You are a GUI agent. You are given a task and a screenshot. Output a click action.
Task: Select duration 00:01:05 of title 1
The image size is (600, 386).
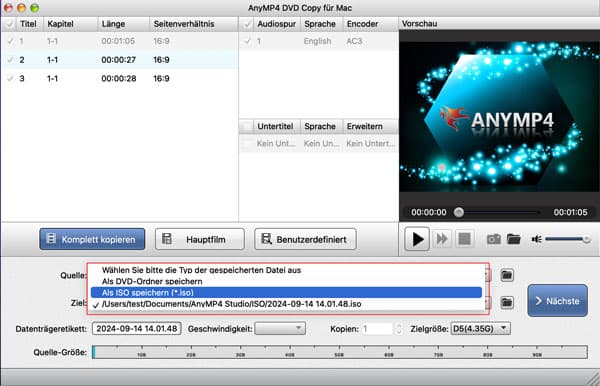[118, 41]
